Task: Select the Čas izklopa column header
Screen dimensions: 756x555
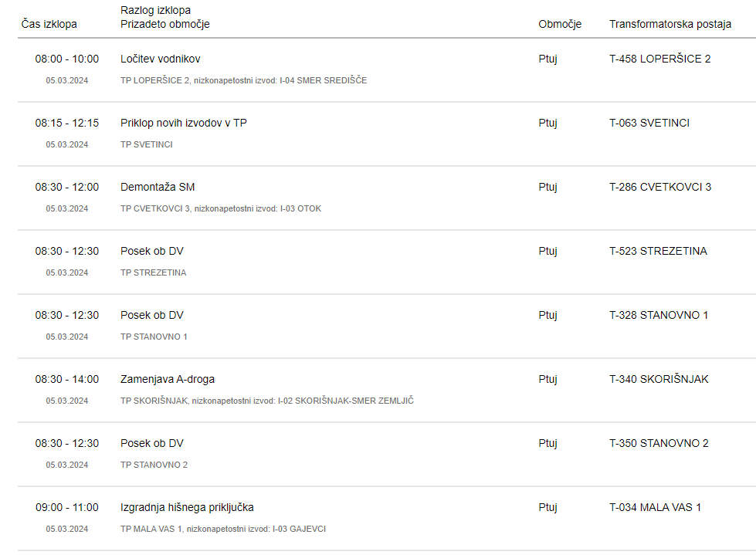Action: 49,24
